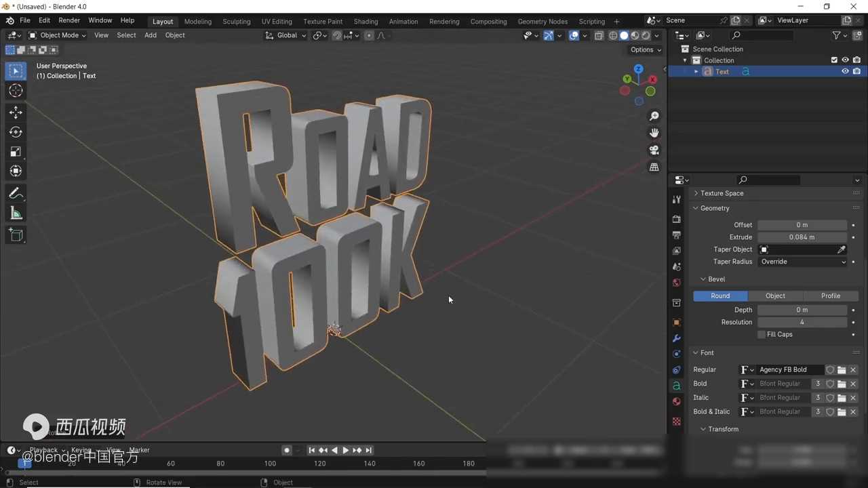
Task: Click the properties search field
Action: (768, 180)
